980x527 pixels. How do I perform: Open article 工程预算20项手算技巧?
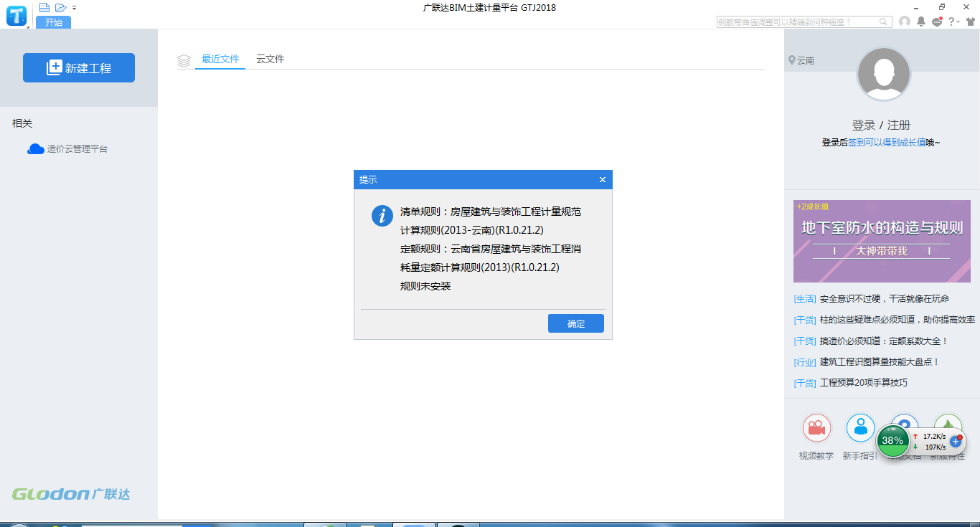pos(864,383)
